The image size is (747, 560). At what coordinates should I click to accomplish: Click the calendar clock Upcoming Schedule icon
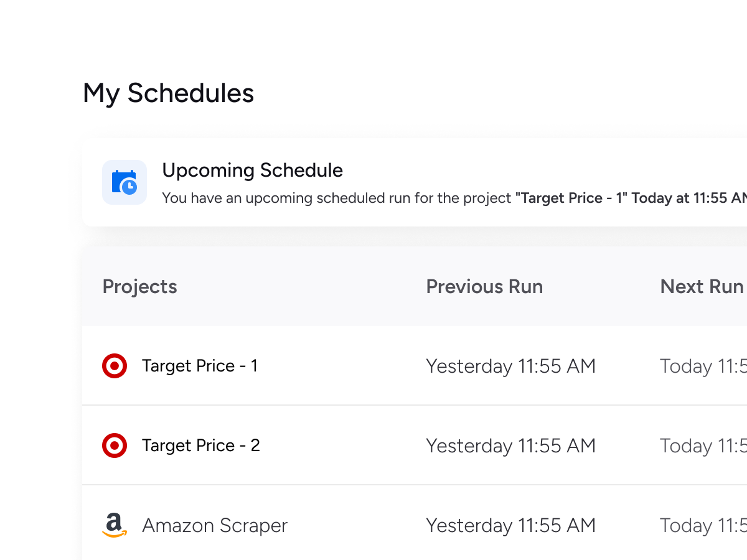pos(125,182)
